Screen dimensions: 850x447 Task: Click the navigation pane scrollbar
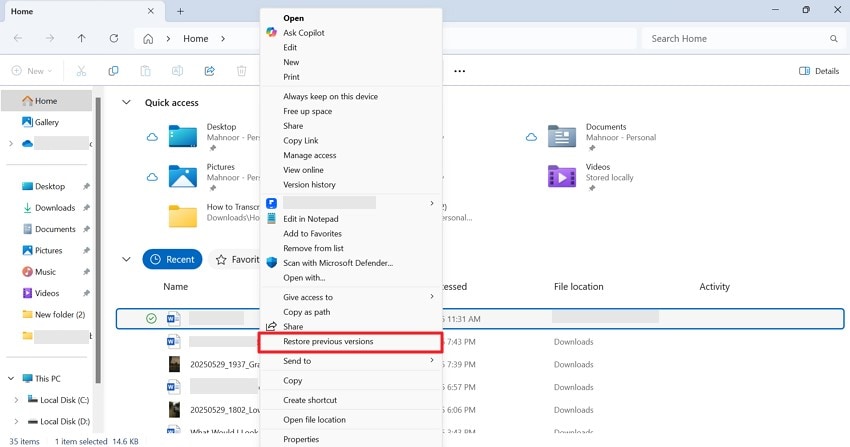[98, 238]
